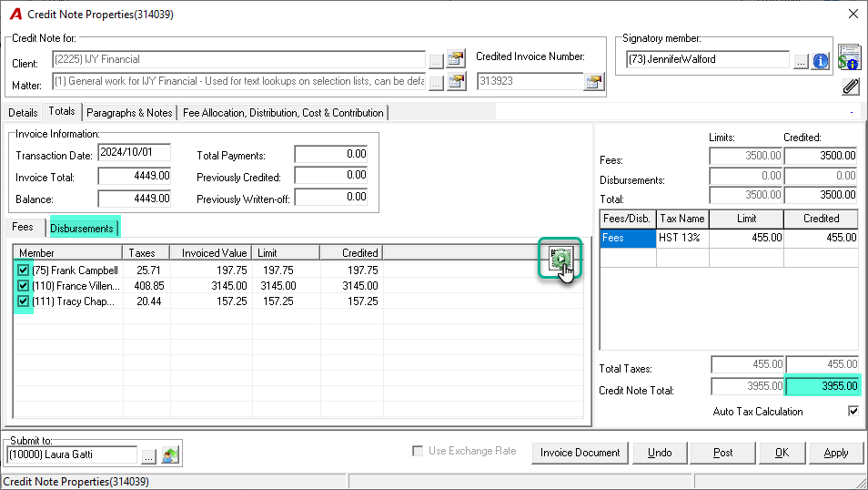Click the OK button

coord(782,453)
